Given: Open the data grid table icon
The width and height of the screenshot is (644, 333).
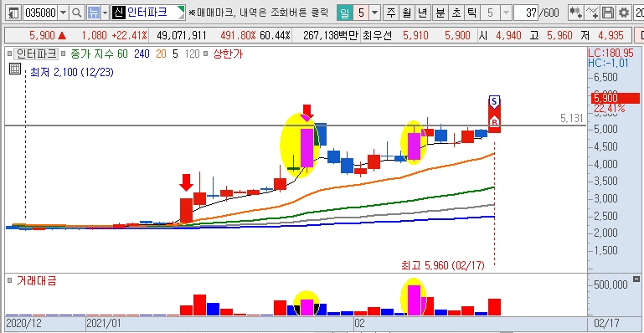Looking at the screenshot, I should tap(15, 69).
